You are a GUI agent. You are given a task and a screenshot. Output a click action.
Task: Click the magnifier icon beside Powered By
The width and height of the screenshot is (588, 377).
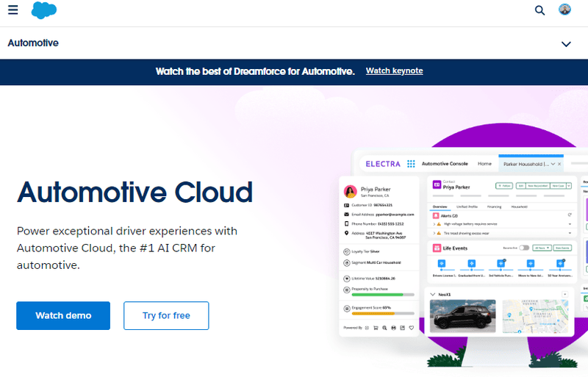[x=384, y=328]
